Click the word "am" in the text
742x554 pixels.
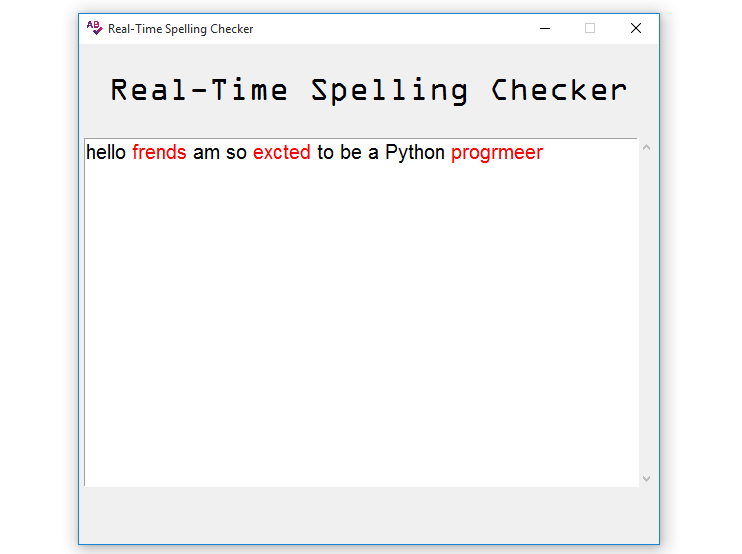[x=206, y=153]
